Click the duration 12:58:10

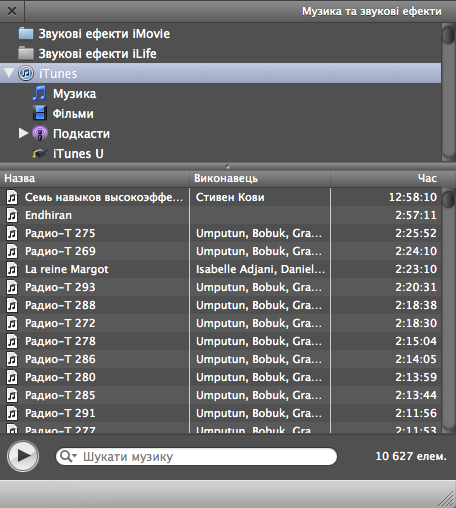413,197
